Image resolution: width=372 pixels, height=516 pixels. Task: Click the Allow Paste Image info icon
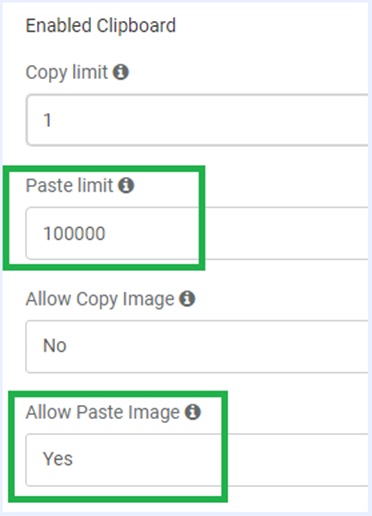click(193, 412)
